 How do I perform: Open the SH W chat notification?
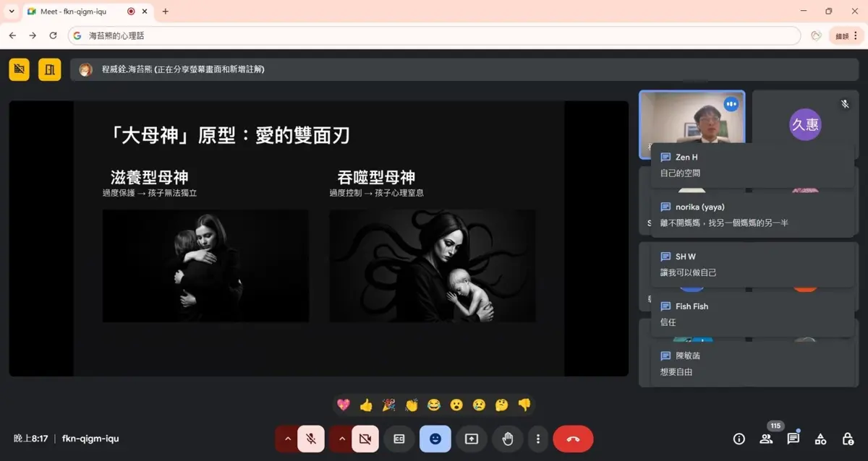(x=752, y=264)
